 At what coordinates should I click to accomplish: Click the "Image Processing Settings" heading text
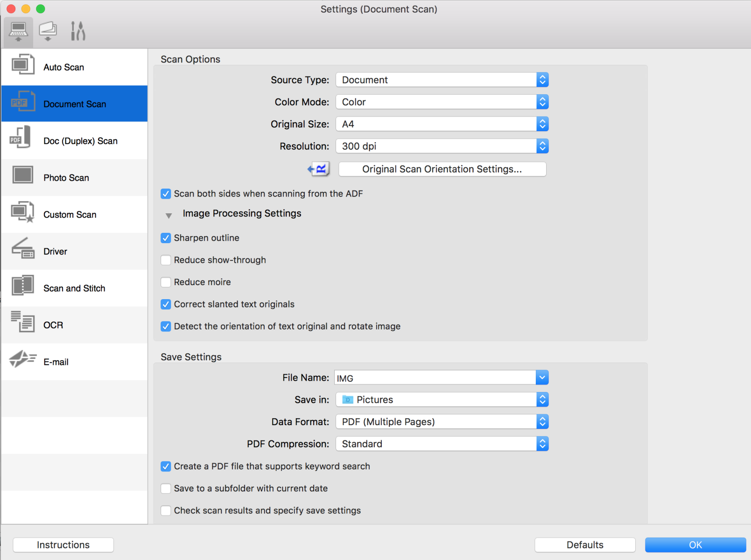pos(242,213)
